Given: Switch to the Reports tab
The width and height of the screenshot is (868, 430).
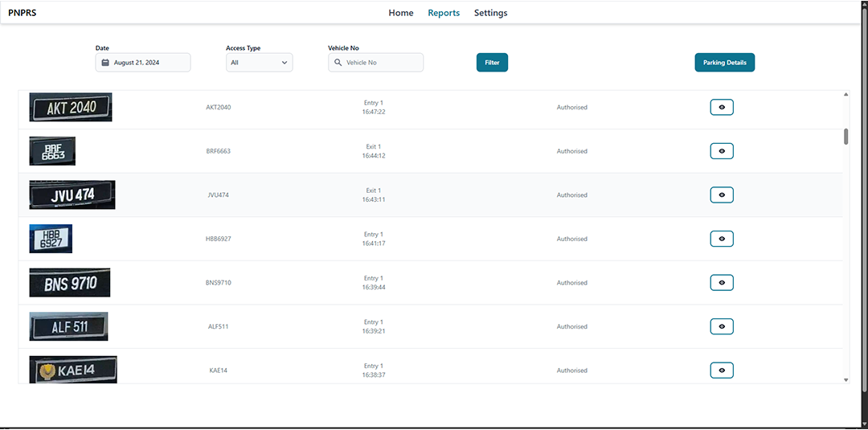Looking at the screenshot, I should coord(444,13).
